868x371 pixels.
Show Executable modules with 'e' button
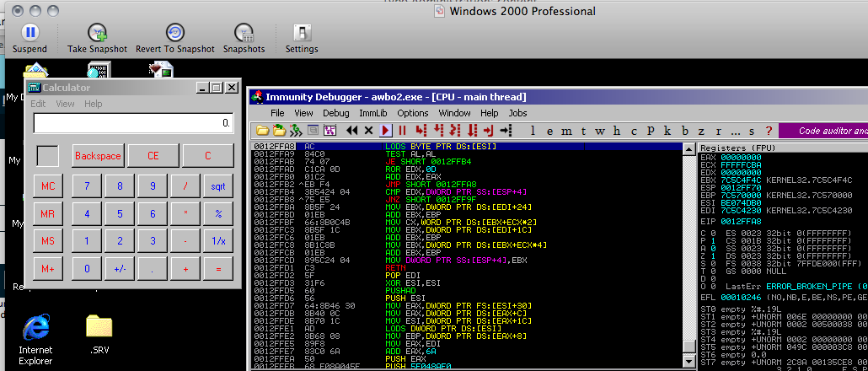coord(549,132)
